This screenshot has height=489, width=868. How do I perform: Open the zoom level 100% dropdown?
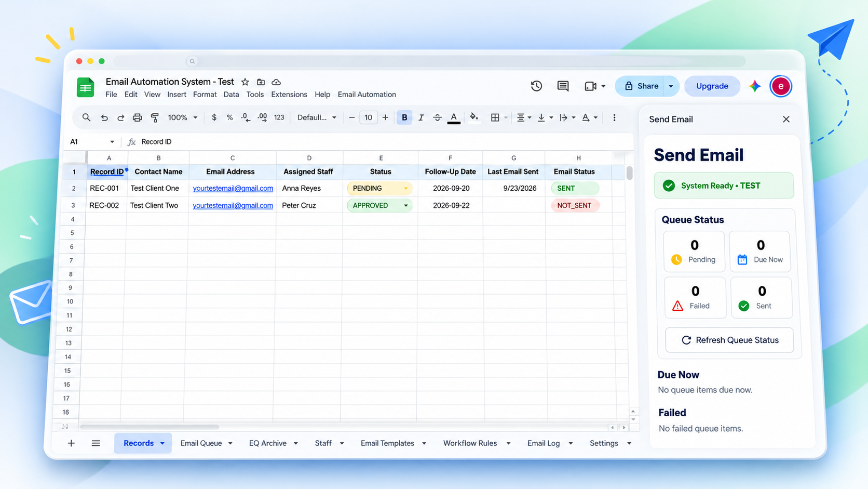182,117
